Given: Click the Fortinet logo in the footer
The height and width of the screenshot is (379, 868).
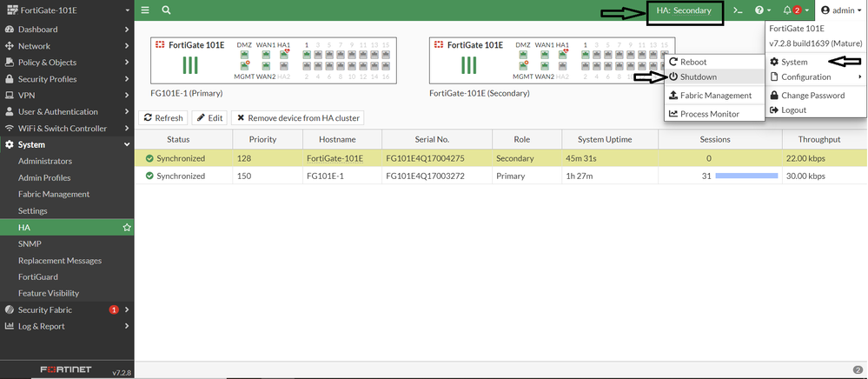Looking at the screenshot, I should click(66, 369).
